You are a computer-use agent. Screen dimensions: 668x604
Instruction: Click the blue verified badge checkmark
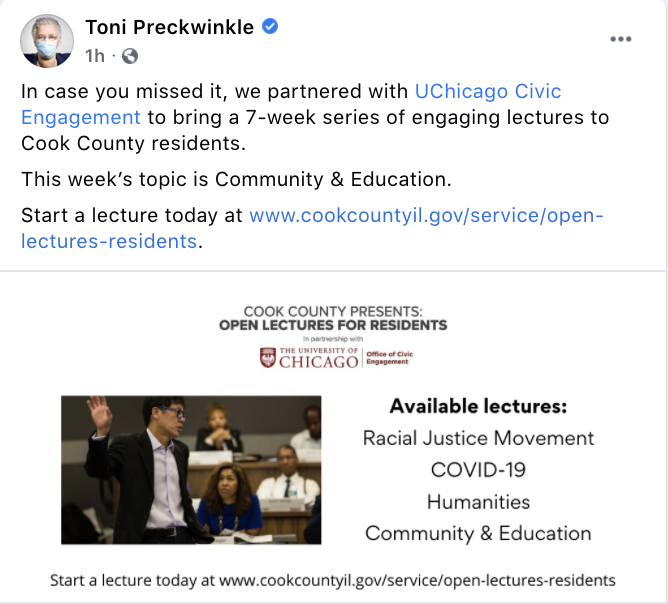pyautogui.click(x=270, y=28)
